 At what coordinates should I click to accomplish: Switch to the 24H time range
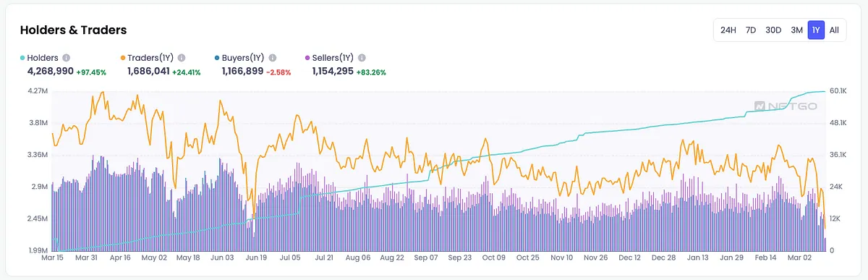coord(728,30)
